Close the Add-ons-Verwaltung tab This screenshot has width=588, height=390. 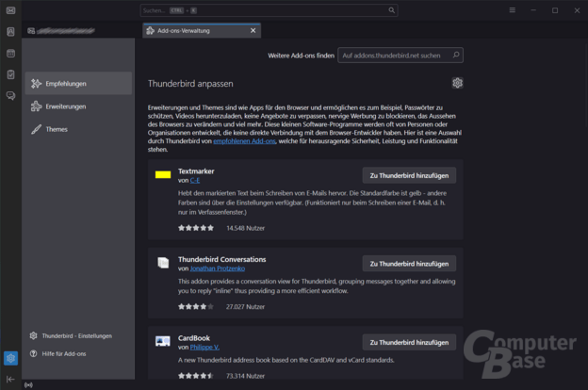click(x=253, y=30)
